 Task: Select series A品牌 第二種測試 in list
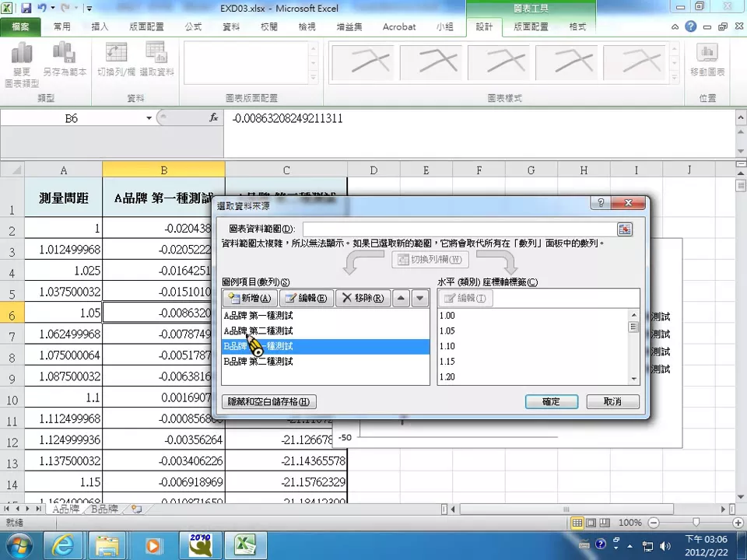325,331
